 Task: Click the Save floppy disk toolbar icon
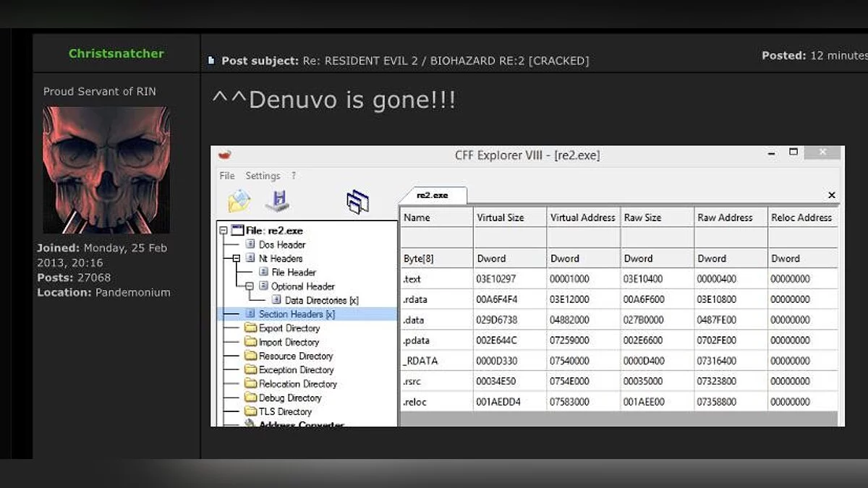pyautogui.click(x=277, y=200)
